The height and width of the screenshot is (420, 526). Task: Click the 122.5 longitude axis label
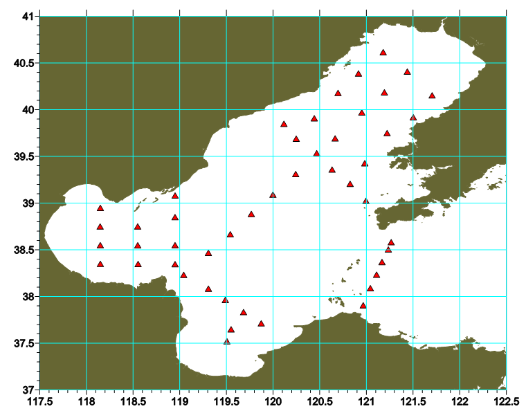click(x=506, y=402)
